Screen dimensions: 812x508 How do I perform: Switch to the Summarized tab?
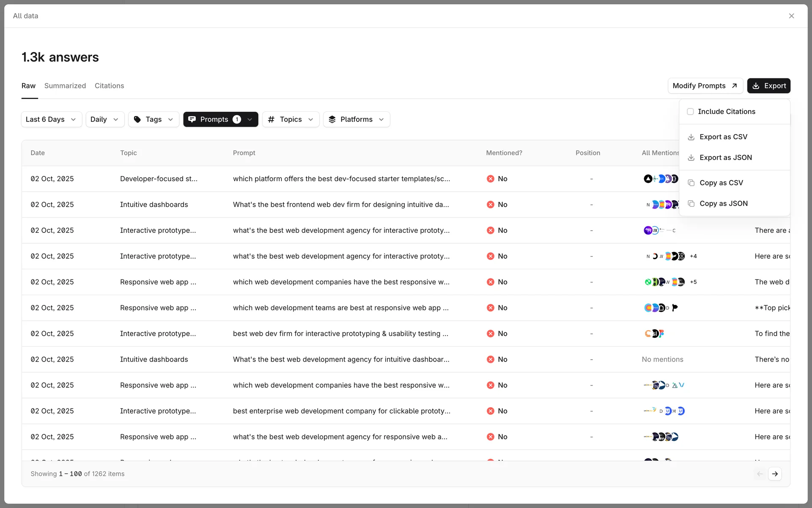pyautogui.click(x=65, y=86)
